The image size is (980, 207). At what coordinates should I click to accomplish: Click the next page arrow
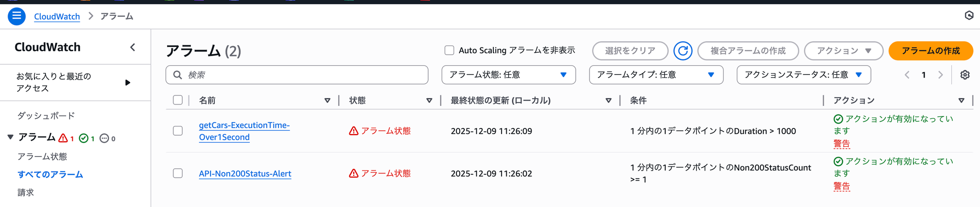[x=940, y=75]
